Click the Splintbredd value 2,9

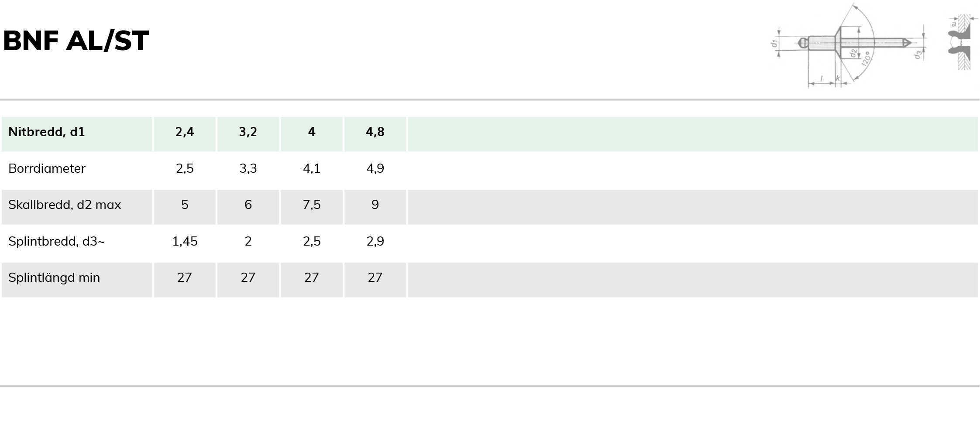coord(375,241)
